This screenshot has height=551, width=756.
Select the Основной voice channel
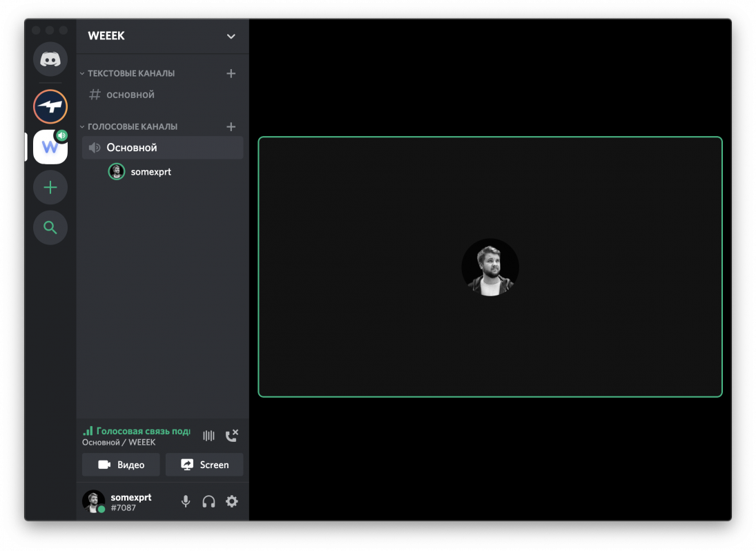pyautogui.click(x=132, y=148)
